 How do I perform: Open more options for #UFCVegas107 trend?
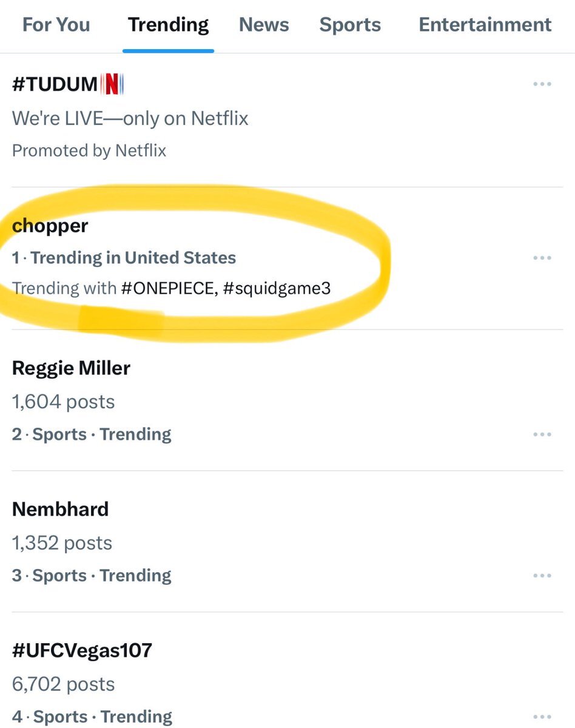tap(542, 716)
